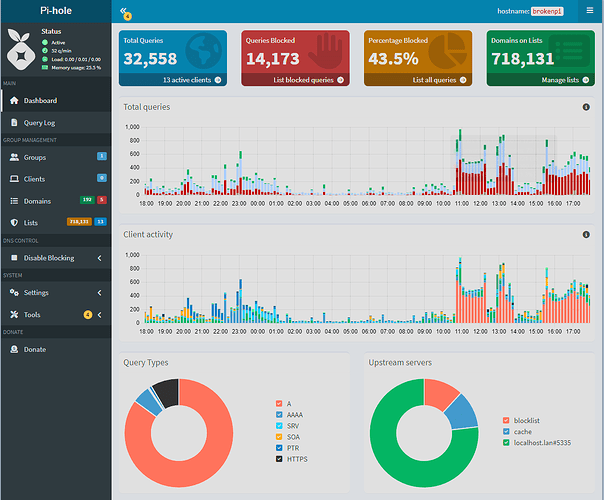Click the info icon on Total queries chart
Image resolution: width=604 pixels, height=500 pixels.
click(x=586, y=106)
